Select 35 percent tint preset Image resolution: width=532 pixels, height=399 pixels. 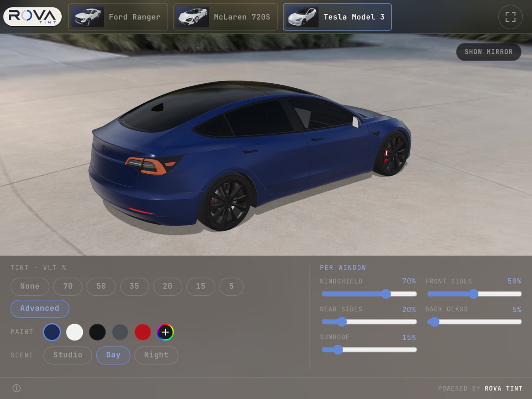134,286
